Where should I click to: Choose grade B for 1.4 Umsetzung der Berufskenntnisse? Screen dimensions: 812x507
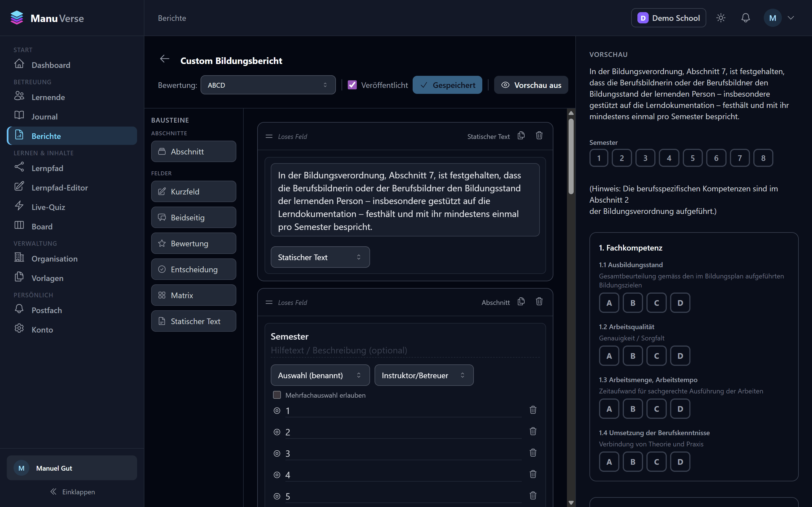point(633,462)
